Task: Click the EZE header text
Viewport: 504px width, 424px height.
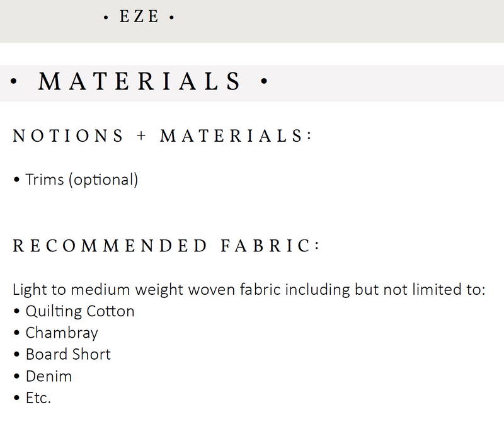Action: (139, 16)
